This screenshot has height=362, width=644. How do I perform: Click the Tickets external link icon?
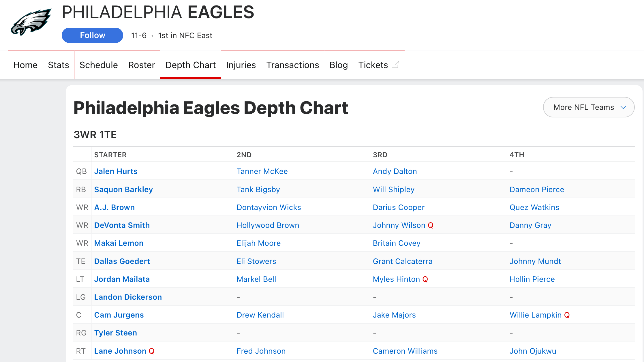395,64
